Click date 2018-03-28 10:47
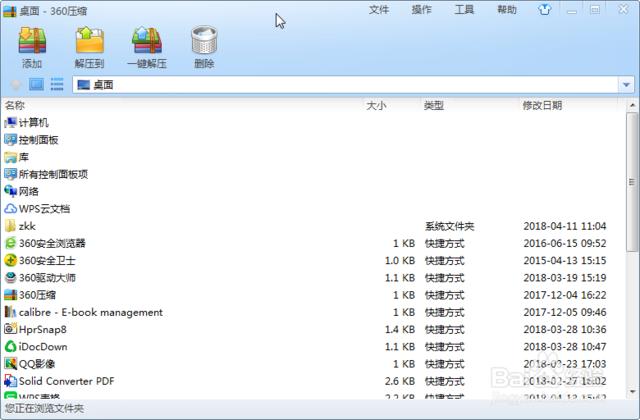 [565, 347]
